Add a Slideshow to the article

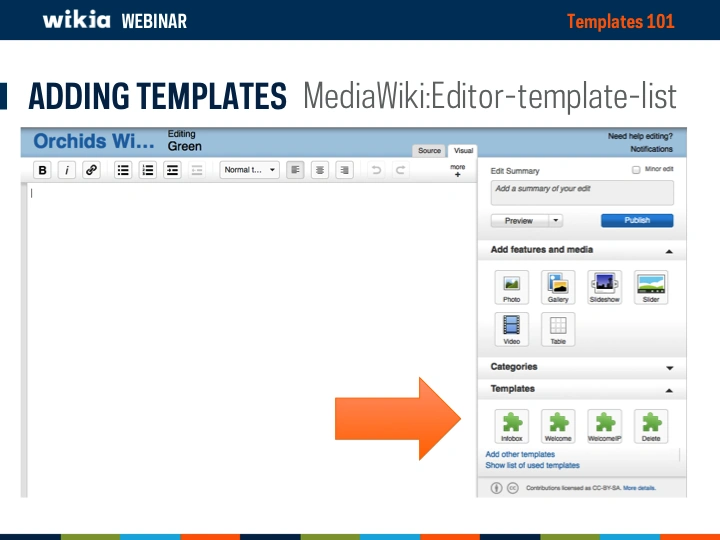[x=605, y=286]
